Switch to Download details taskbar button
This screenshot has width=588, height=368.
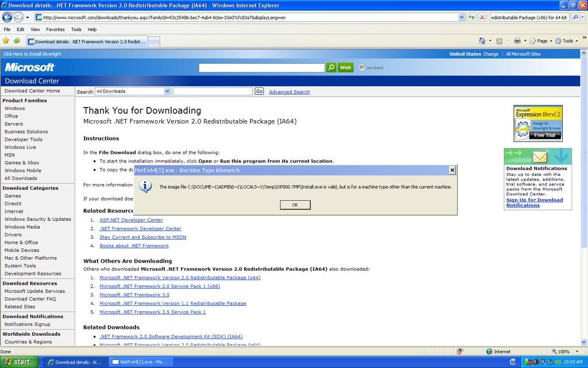click(76, 362)
